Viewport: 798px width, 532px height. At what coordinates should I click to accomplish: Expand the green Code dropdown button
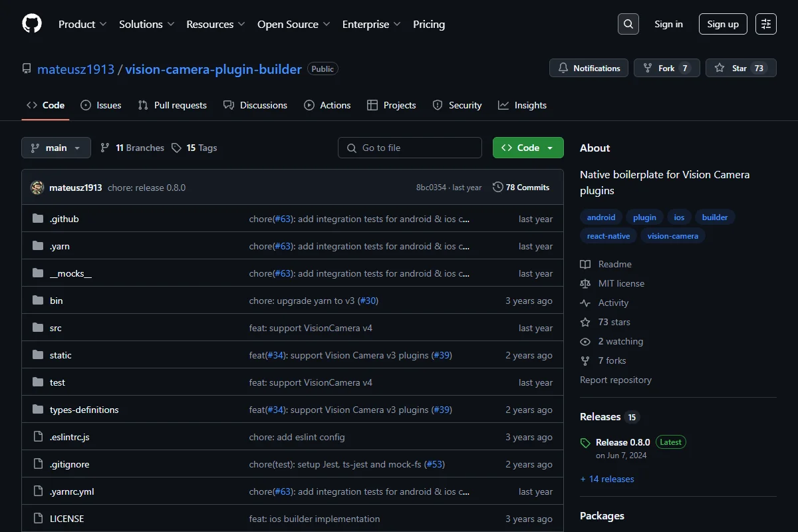click(528, 148)
